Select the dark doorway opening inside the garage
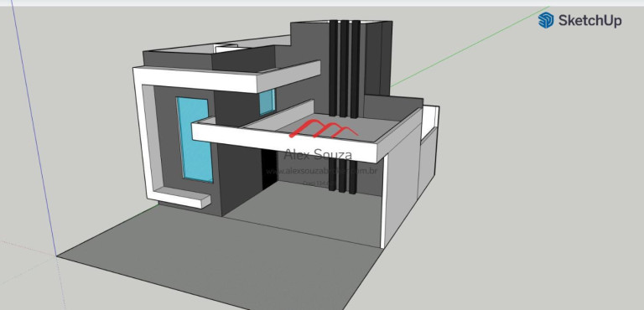 tap(269, 169)
